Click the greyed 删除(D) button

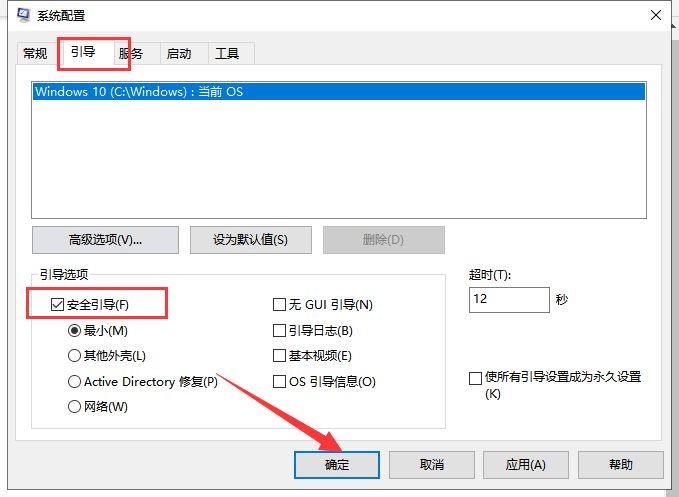(384, 240)
